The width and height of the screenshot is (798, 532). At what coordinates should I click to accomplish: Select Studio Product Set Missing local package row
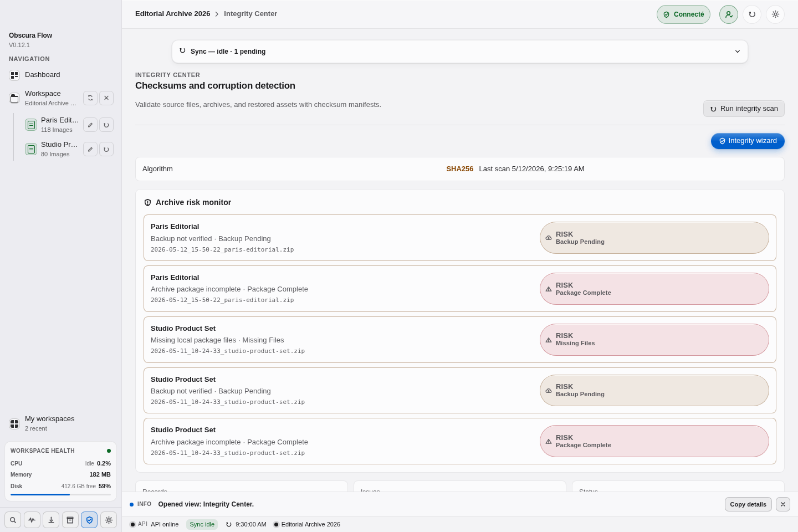tap(460, 340)
